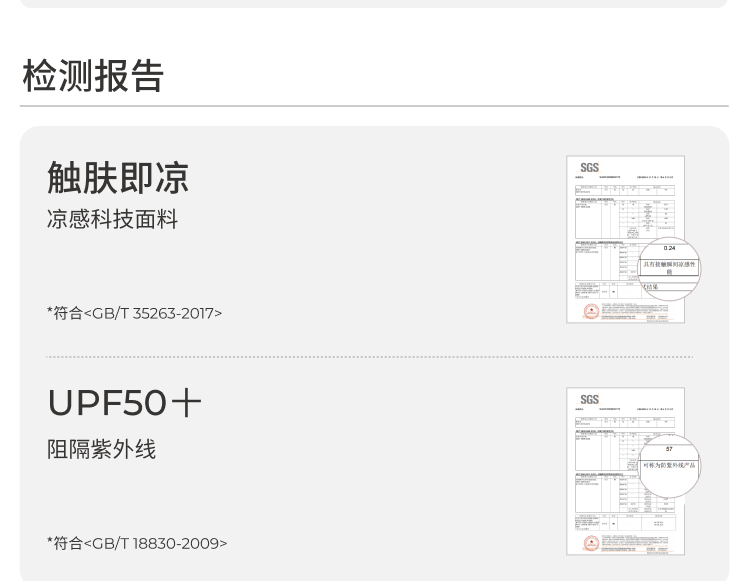
Task: Click the GB/T 18830-2009 standard note
Action: (x=137, y=543)
